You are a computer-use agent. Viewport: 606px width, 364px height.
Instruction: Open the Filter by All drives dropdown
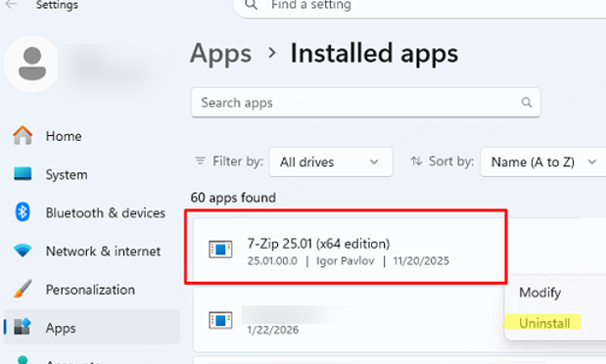tap(331, 161)
